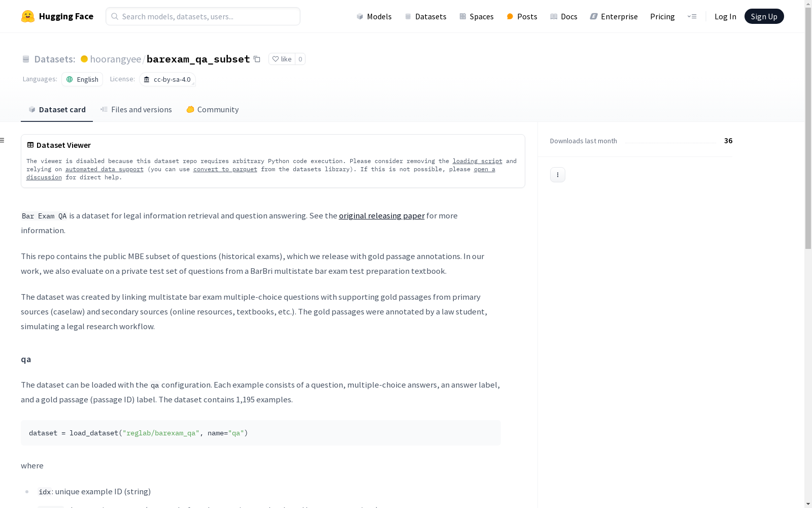Click the heart like icon
The image size is (812, 508).
[x=276, y=59]
